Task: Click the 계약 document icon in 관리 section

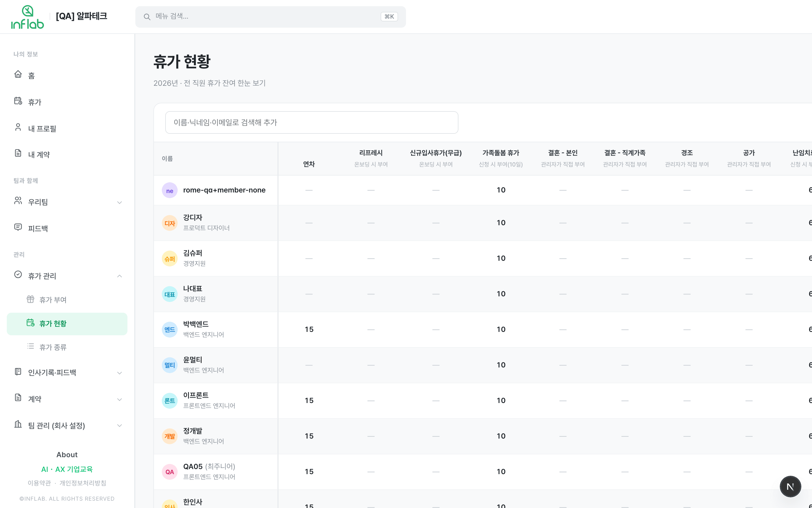Action: click(x=18, y=398)
